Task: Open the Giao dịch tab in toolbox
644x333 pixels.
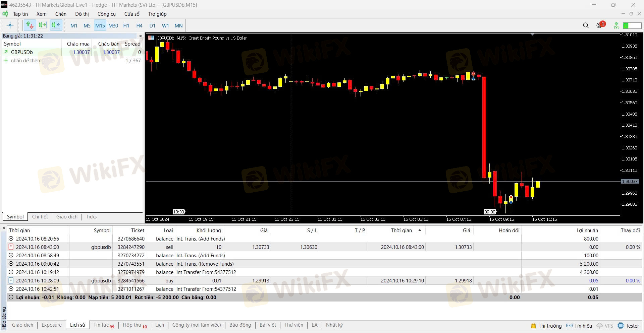Action: (22, 325)
